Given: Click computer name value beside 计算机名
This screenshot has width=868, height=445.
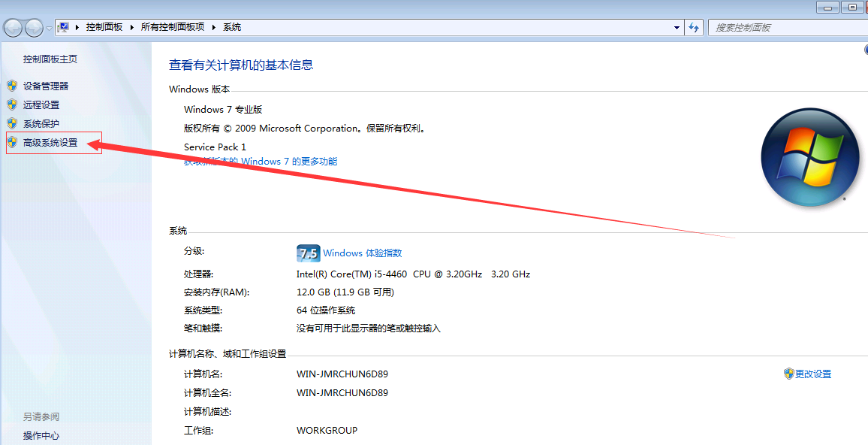Looking at the screenshot, I should 342,374.
